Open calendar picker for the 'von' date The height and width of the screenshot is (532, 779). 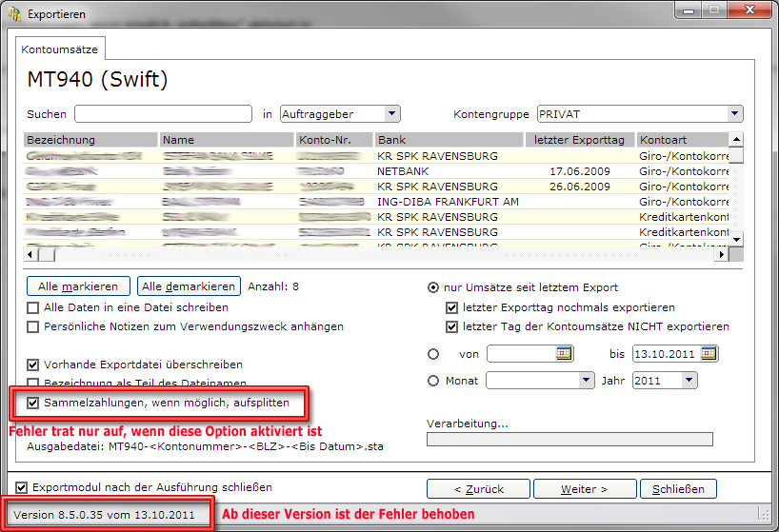pyautogui.click(x=564, y=353)
